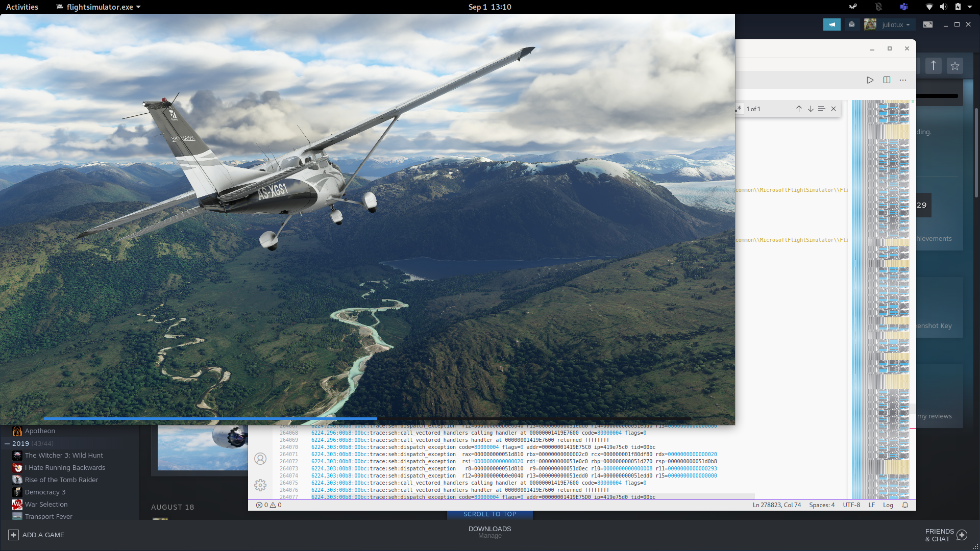The image size is (980, 551).
Task: Close the editor find widget
Action: [x=834, y=109]
